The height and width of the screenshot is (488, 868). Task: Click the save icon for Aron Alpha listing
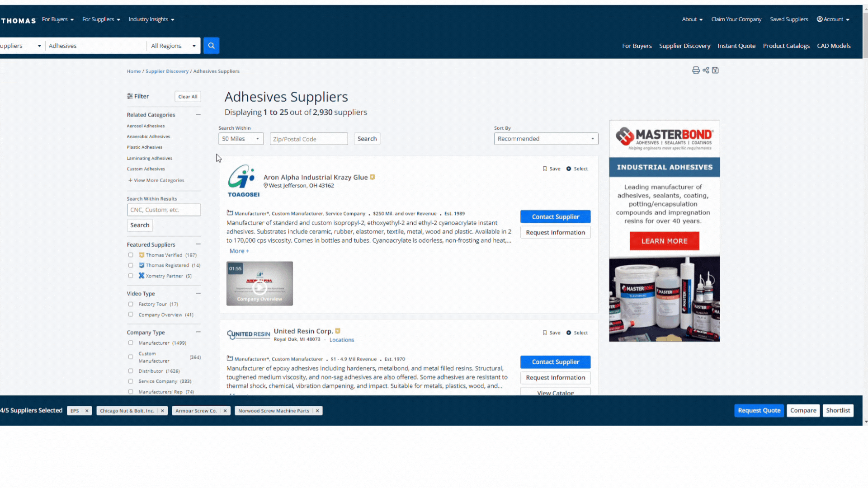(544, 169)
